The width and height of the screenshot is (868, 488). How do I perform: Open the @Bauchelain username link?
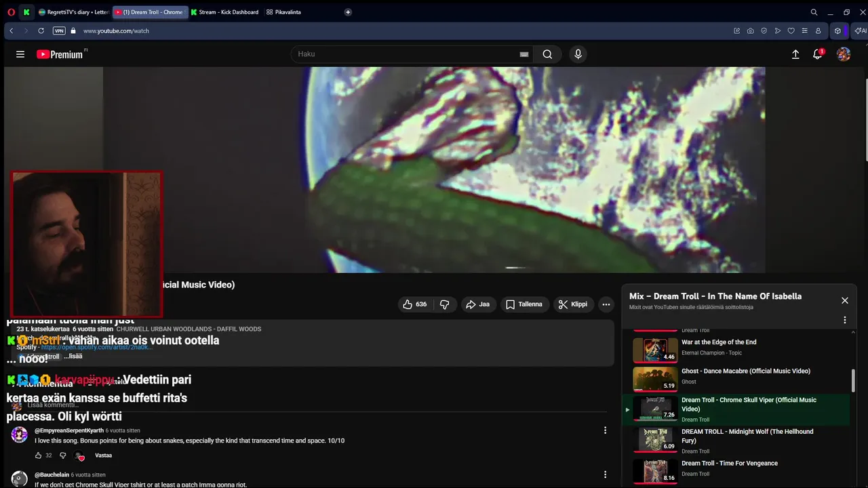tap(52, 475)
